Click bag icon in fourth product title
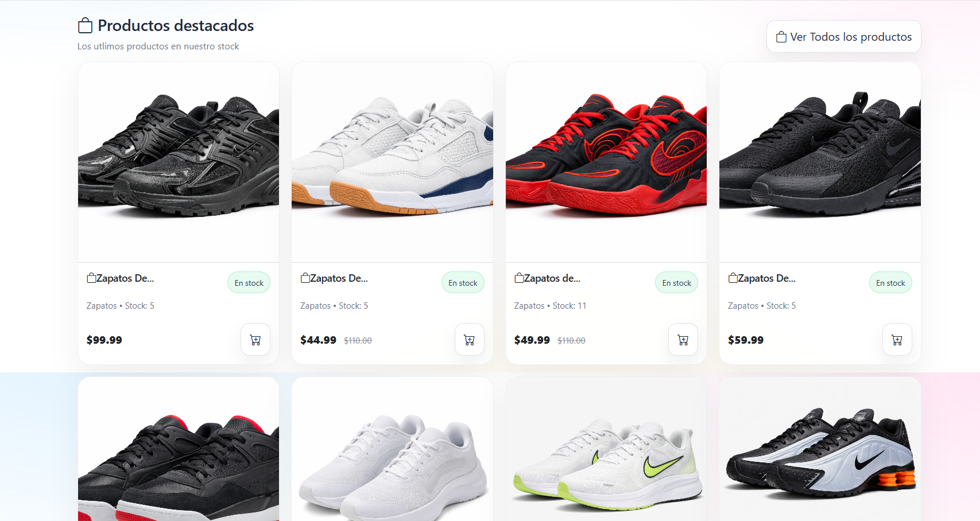Image resolution: width=980 pixels, height=521 pixels. (x=733, y=278)
